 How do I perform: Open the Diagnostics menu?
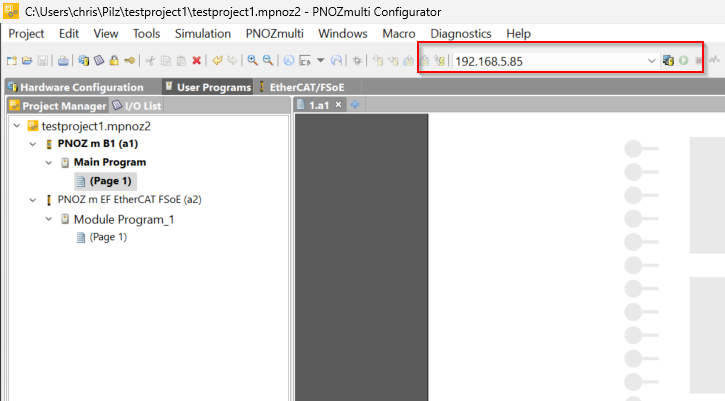pos(461,34)
